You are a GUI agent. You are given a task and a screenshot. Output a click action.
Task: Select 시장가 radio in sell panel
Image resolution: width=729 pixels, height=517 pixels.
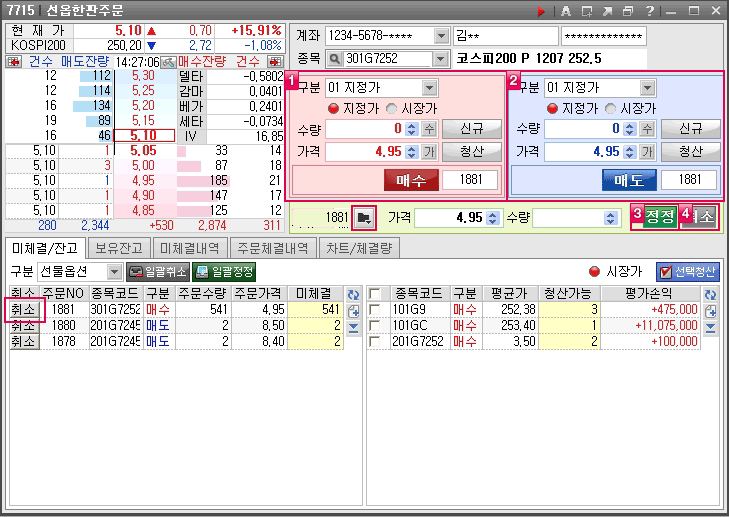[x=610, y=109]
